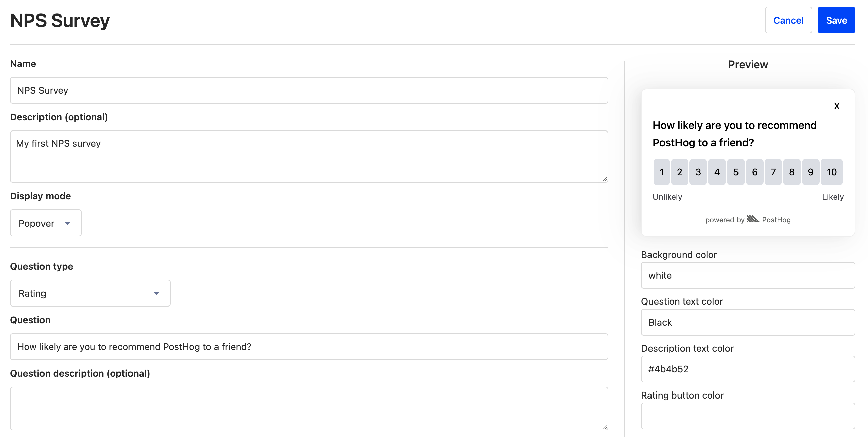
Task: Click rating button 10 in preview
Action: coord(831,172)
